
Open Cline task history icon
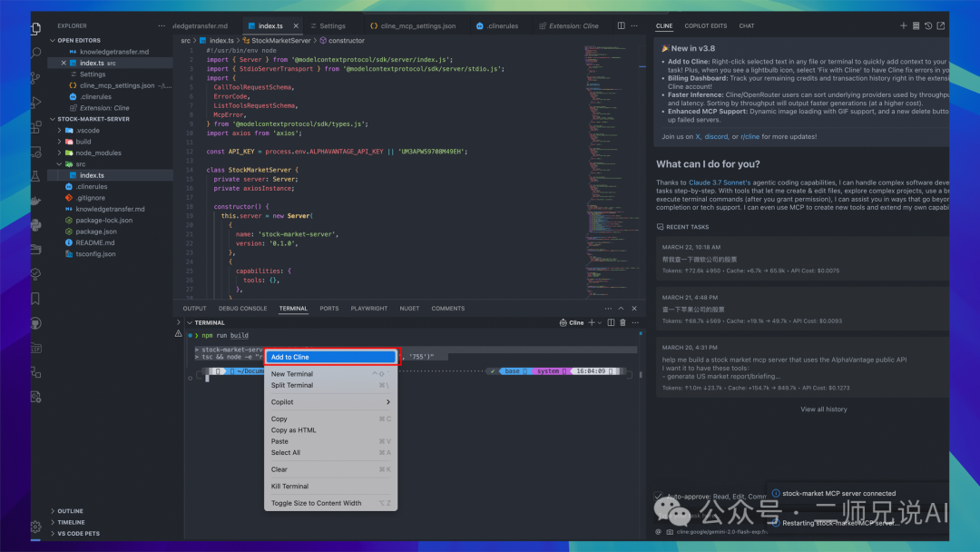928,25
